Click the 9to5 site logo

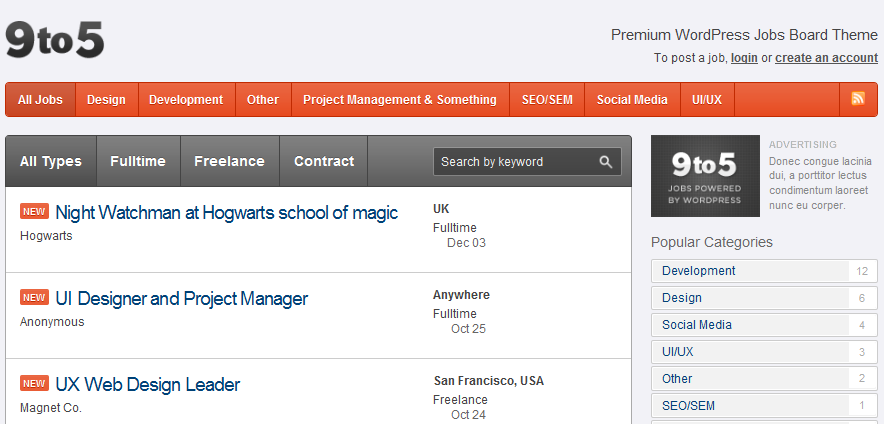(55, 40)
